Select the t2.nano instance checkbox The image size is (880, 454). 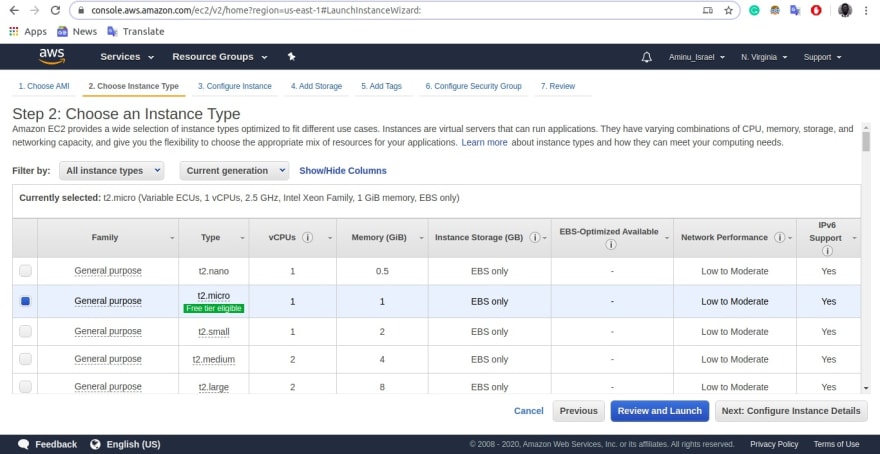[25, 271]
